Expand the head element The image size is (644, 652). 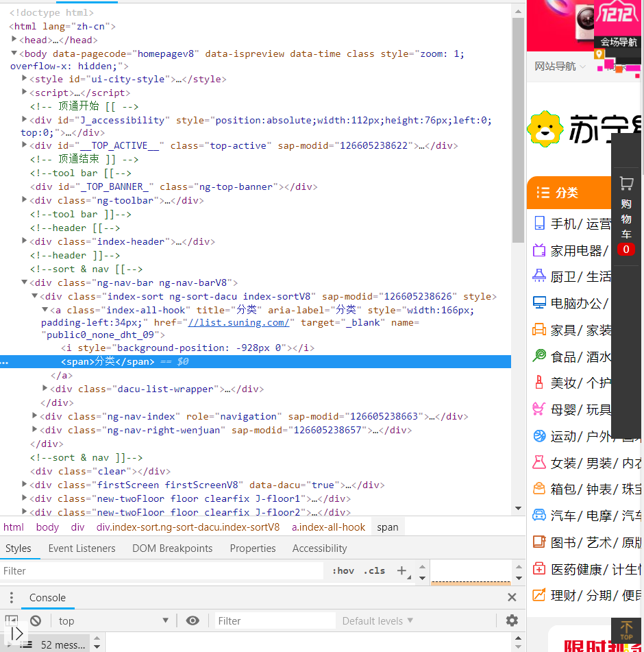click(14, 39)
